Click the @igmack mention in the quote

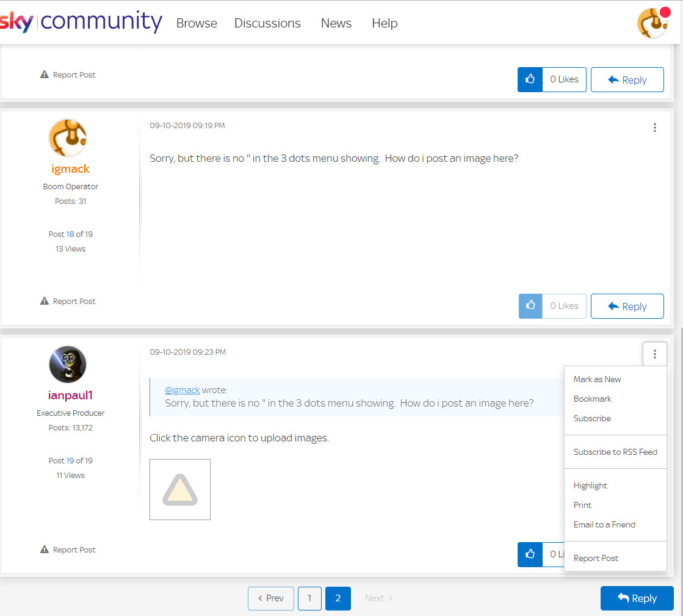[x=182, y=390]
